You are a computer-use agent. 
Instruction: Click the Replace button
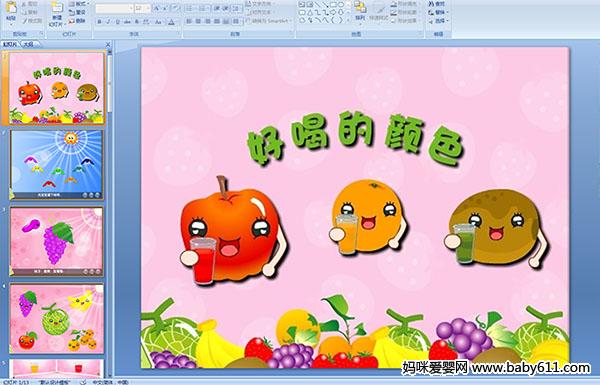click(x=437, y=12)
